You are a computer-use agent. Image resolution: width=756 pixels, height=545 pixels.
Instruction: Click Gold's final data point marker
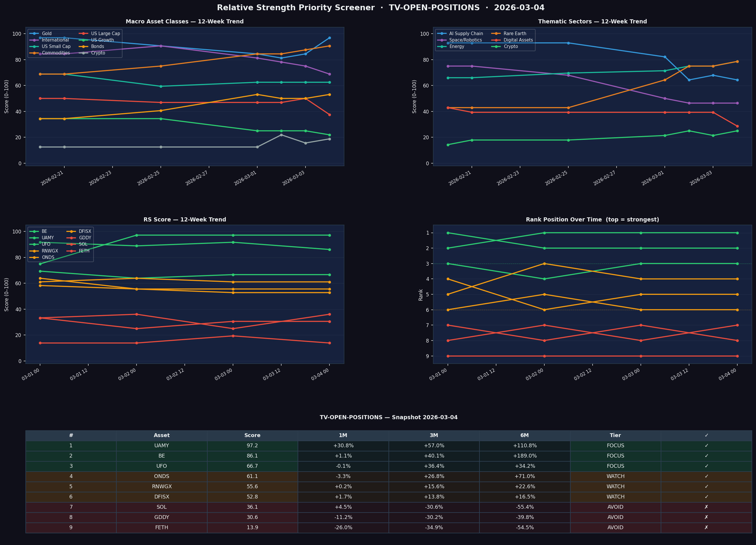329,38
